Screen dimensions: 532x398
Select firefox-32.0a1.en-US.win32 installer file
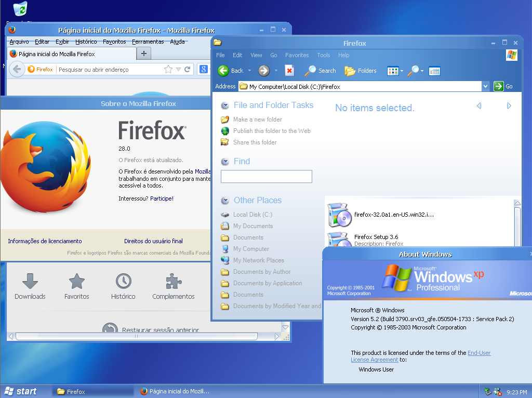(381, 215)
